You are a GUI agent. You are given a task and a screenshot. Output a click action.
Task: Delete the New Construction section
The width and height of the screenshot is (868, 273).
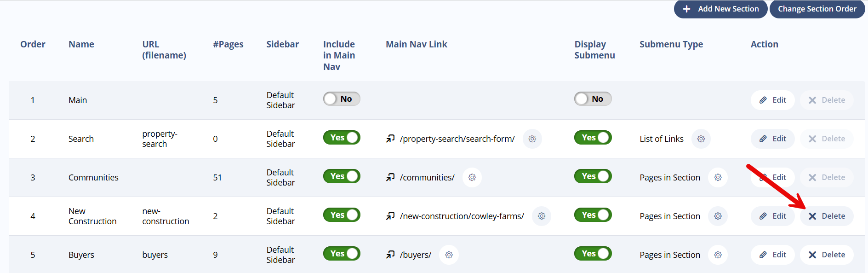tap(827, 216)
